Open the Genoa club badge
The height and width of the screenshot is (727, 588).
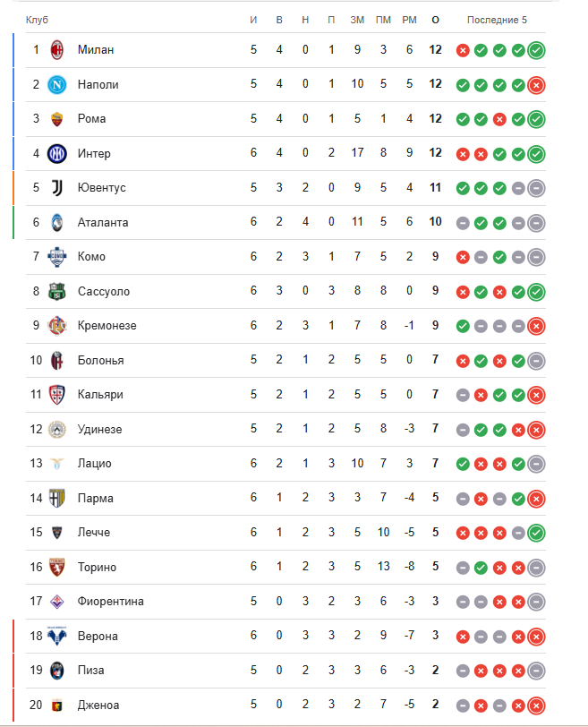[58, 705]
